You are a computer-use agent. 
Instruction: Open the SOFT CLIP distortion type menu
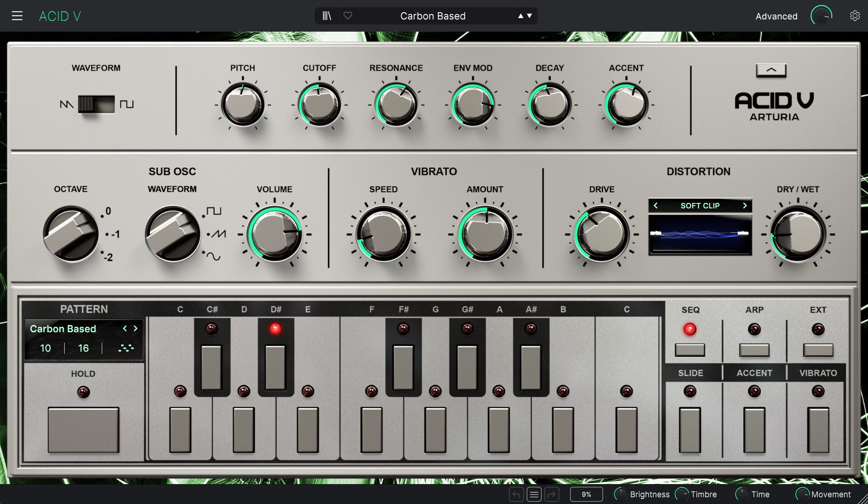point(700,206)
